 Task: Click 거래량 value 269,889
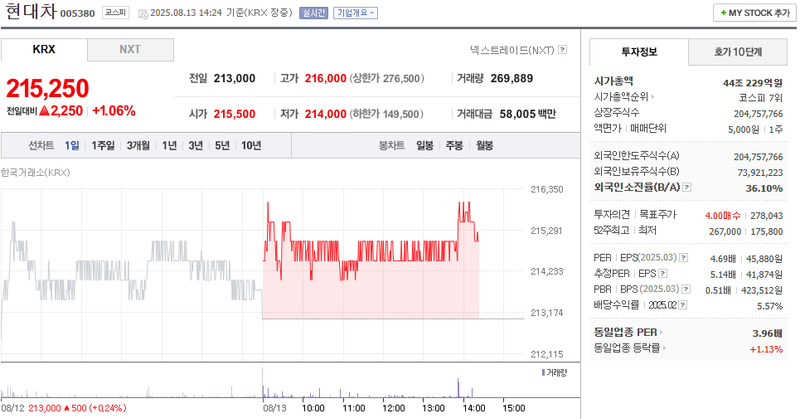coord(512,79)
